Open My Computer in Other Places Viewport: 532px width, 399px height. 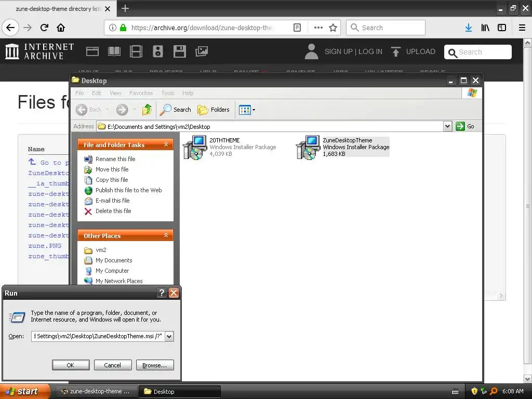coord(107,271)
